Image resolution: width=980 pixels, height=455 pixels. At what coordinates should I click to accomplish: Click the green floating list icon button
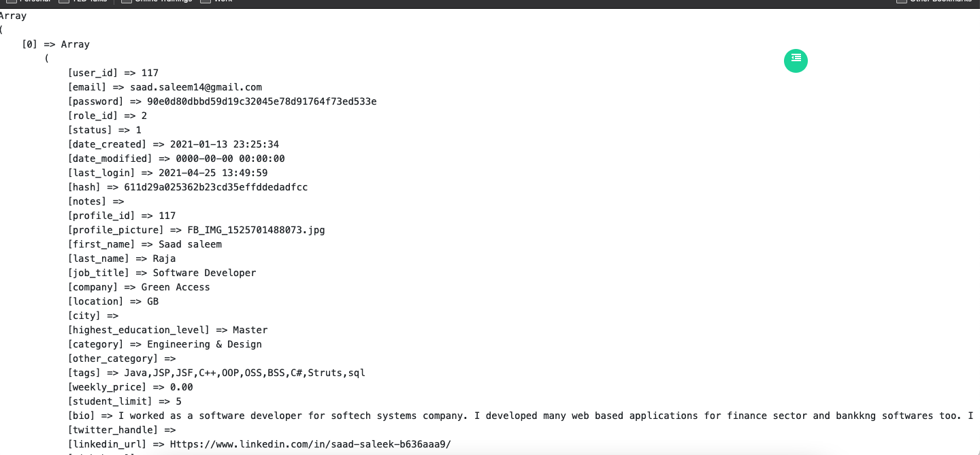(796, 61)
